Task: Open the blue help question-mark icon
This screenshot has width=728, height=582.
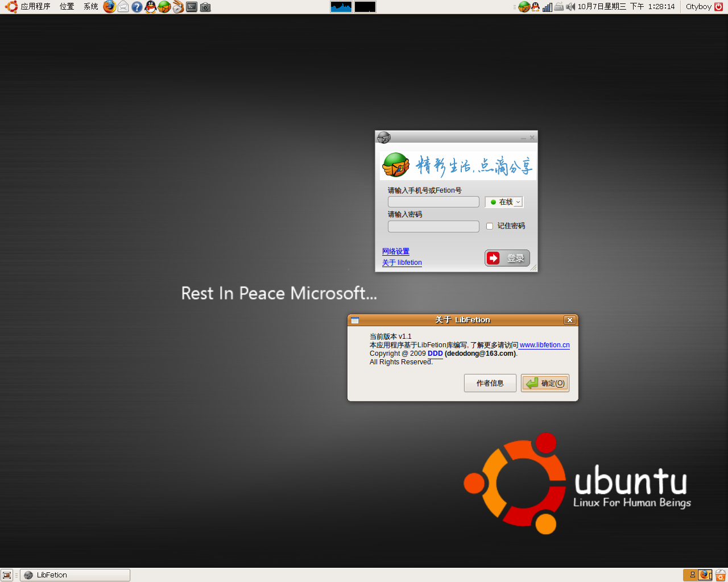Action: [x=137, y=7]
